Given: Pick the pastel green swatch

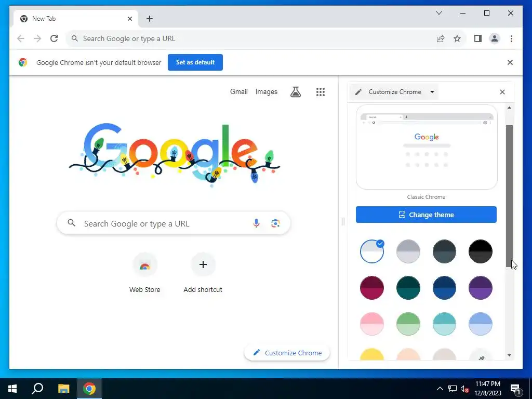Looking at the screenshot, I should (x=408, y=324).
